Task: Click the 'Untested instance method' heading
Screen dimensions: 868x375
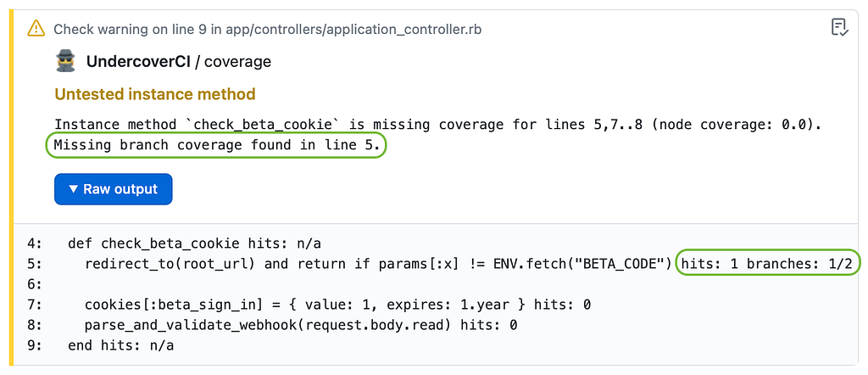Action: click(x=155, y=94)
